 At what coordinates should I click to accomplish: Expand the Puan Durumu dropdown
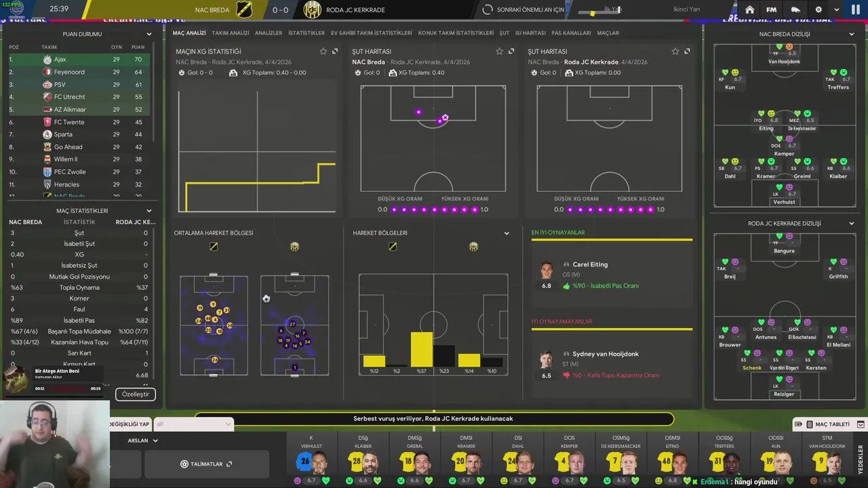pyautogui.click(x=149, y=34)
